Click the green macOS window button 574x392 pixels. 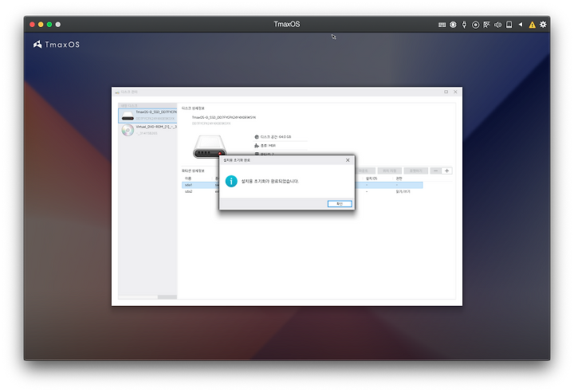(x=49, y=25)
